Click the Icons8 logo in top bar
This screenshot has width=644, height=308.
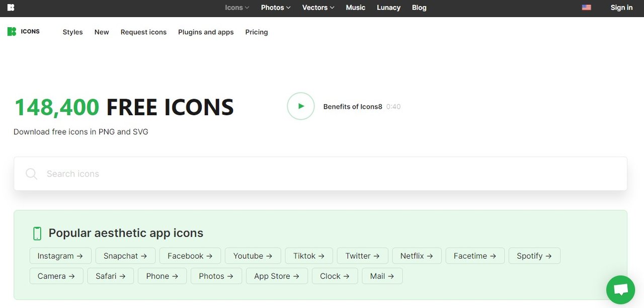coord(11,8)
